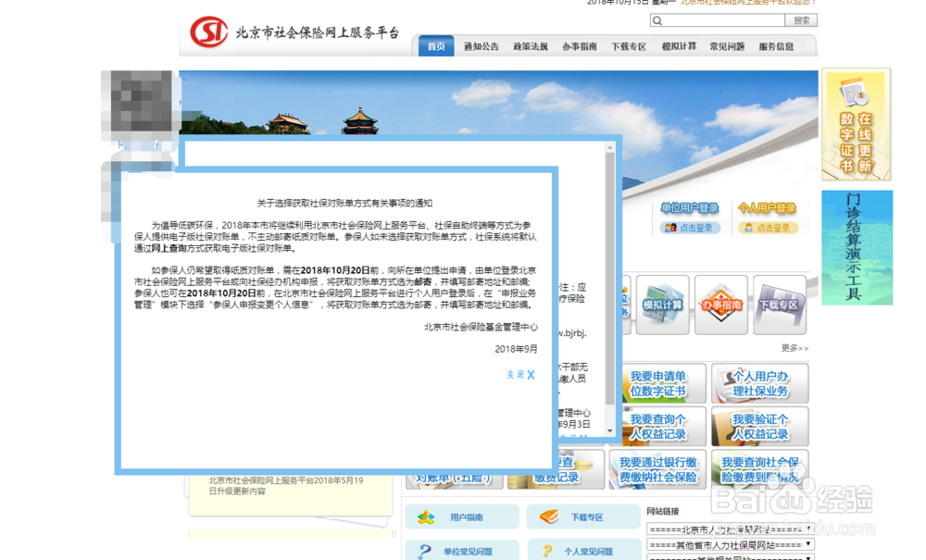This screenshot has height=560, width=926.
Task: Open the 办事指南 diamond icon tile
Action: 721,305
